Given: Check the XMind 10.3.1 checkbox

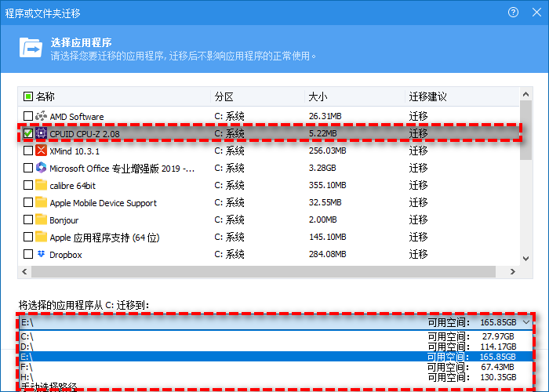Looking at the screenshot, I should [x=28, y=151].
